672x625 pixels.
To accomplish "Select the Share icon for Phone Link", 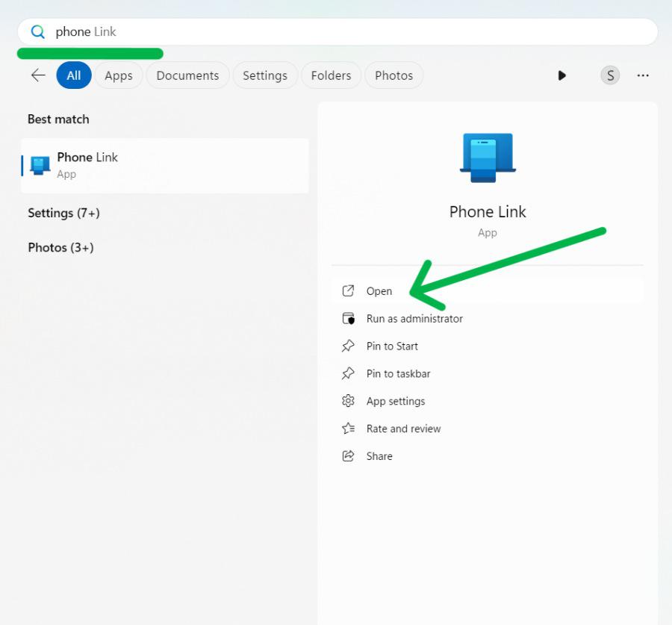I will pos(348,455).
